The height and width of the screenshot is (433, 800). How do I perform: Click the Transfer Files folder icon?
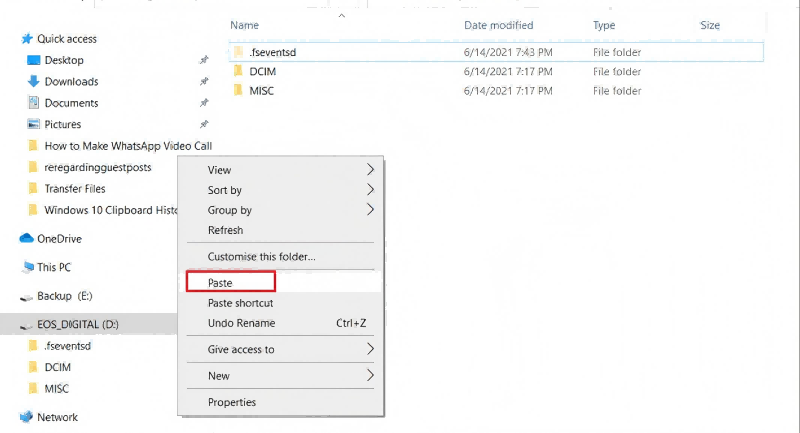coord(33,189)
